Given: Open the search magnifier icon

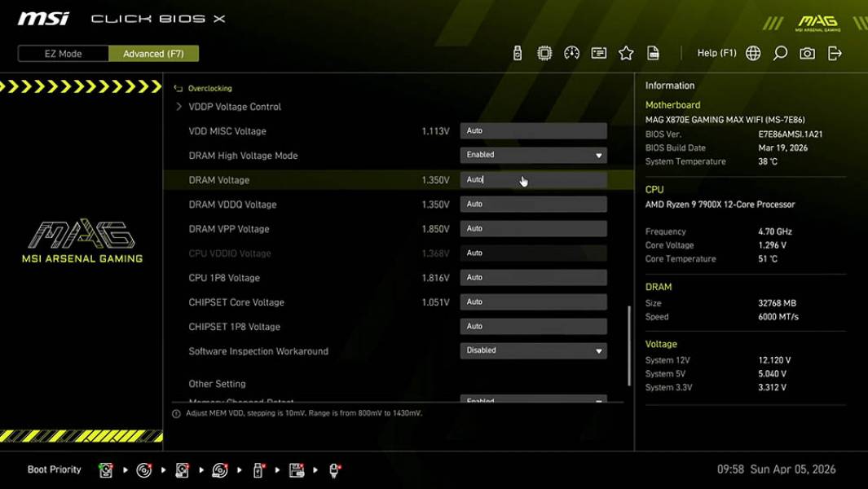Looking at the screenshot, I should click(779, 52).
